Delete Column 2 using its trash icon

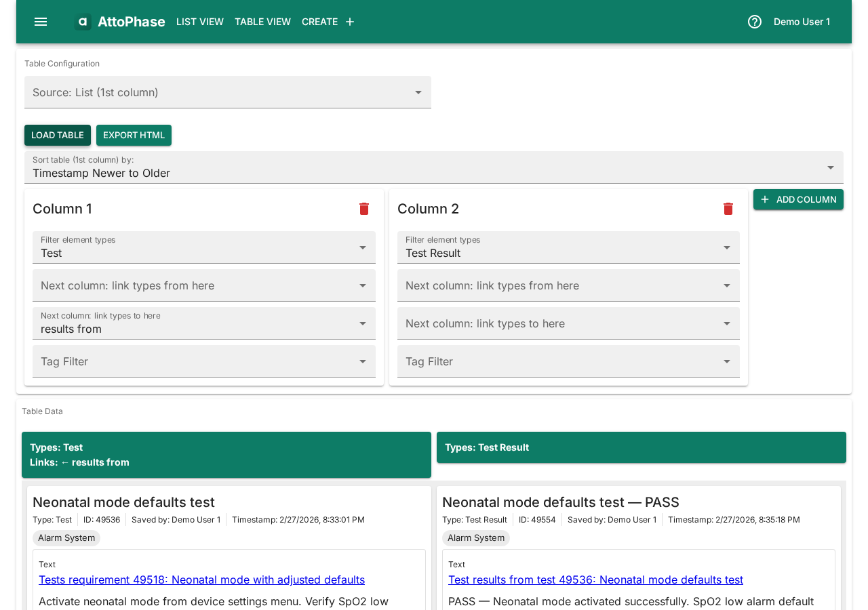pyautogui.click(x=727, y=208)
